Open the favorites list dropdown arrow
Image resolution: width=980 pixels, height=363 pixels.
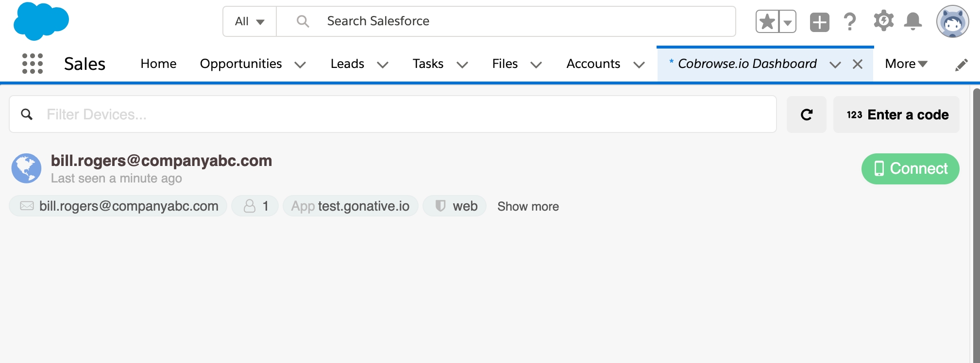(x=788, y=21)
